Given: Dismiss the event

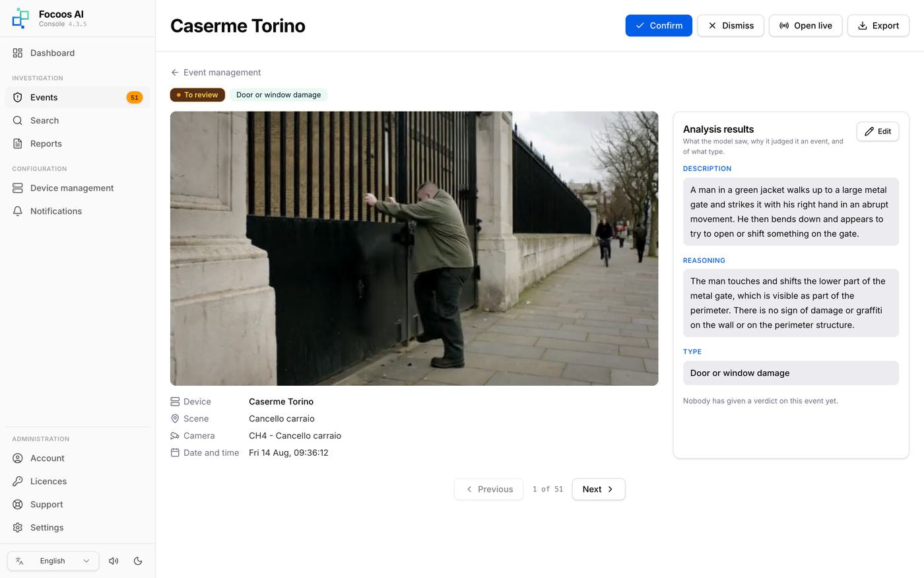Looking at the screenshot, I should [x=731, y=26].
